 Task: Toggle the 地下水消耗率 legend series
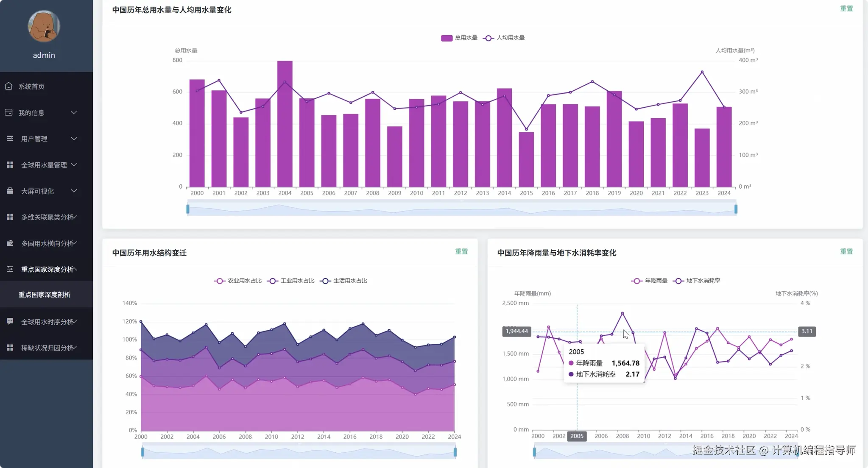[x=696, y=281]
